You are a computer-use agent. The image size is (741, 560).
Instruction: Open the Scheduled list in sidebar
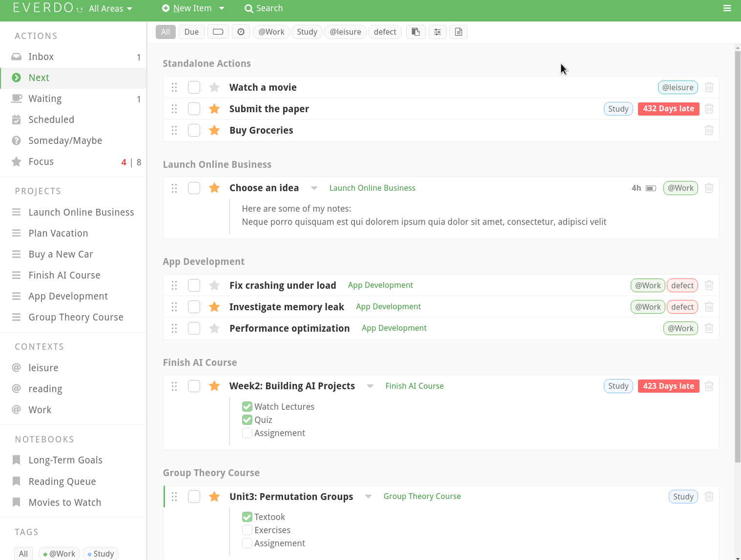[51, 120]
